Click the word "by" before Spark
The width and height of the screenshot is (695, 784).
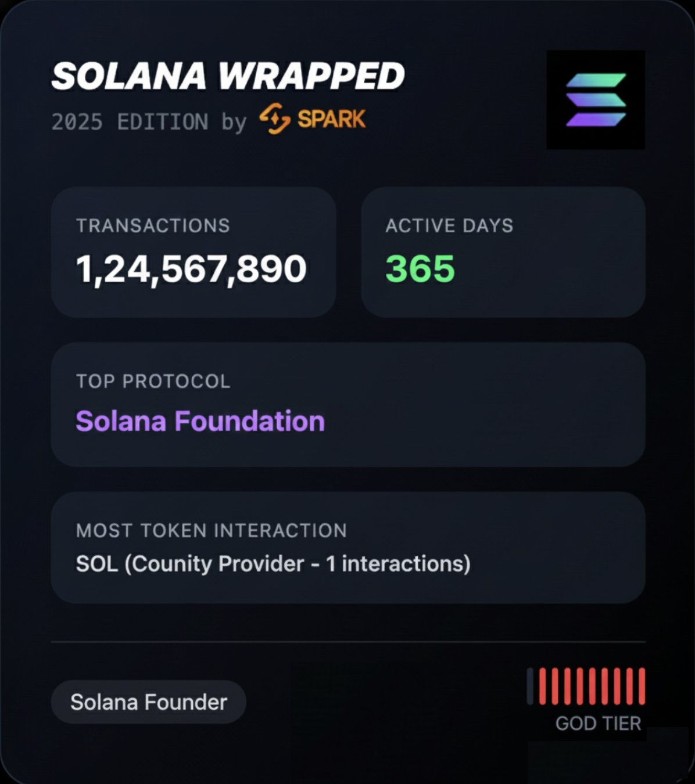[234, 122]
